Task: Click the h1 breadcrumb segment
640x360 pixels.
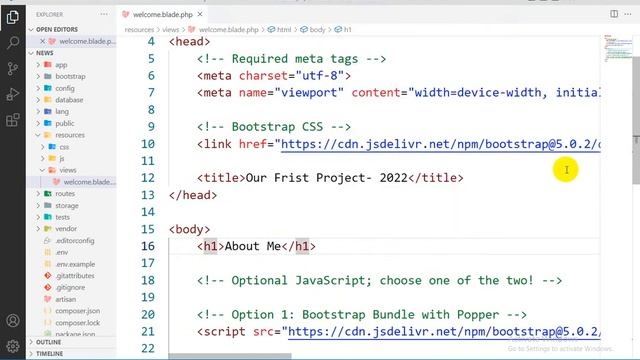Action: [347, 30]
